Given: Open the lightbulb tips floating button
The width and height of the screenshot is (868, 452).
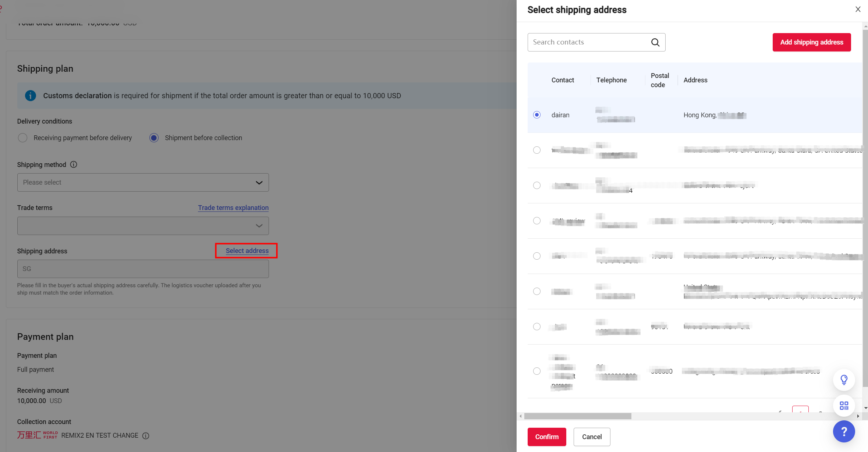Looking at the screenshot, I should pos(844,380).
